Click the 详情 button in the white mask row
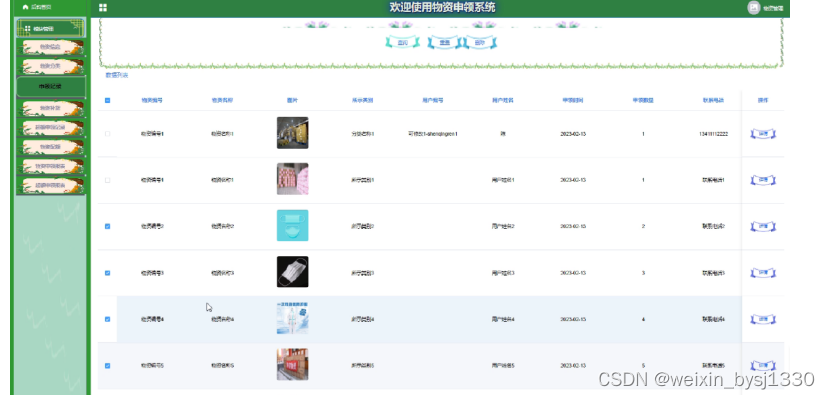The height and width of the screenshot is (399, 830). point(763,273)
